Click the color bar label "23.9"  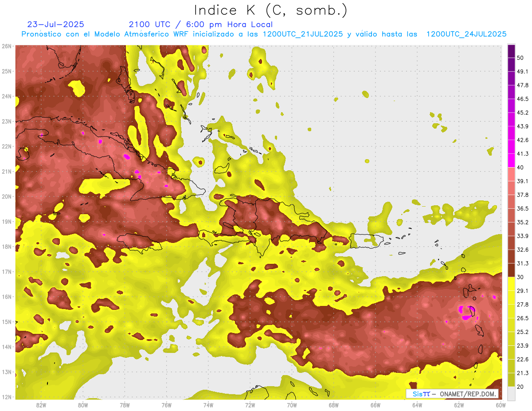(x=523, y=346)
